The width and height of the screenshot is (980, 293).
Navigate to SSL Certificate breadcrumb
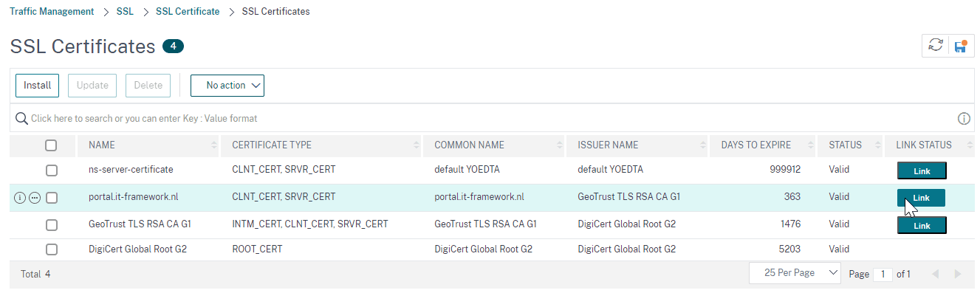pos(188,12)
